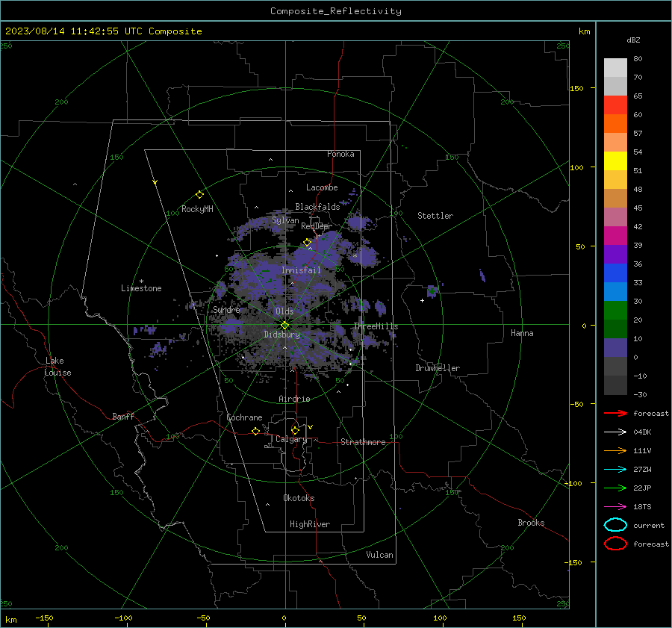This screenshot has height=628, width=672.
Task: Click the Ponoka city label
Action: coord(340,154)
